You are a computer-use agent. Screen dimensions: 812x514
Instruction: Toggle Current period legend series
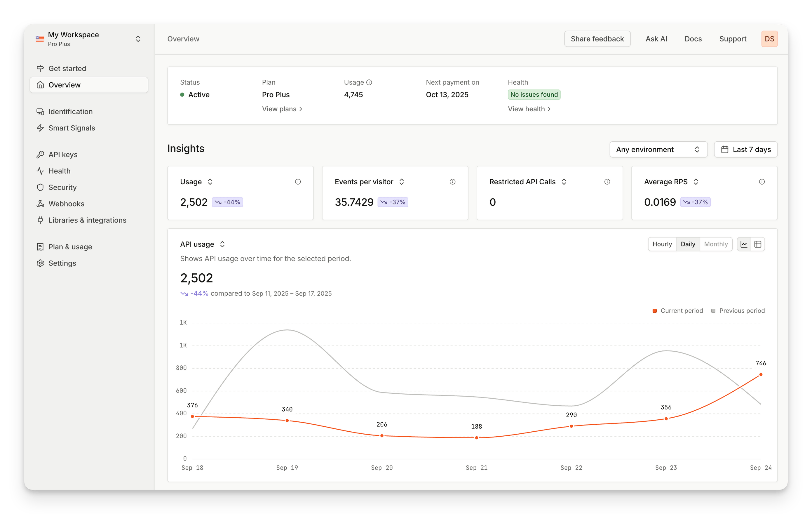pyautogui.click(x=678, y=311)
